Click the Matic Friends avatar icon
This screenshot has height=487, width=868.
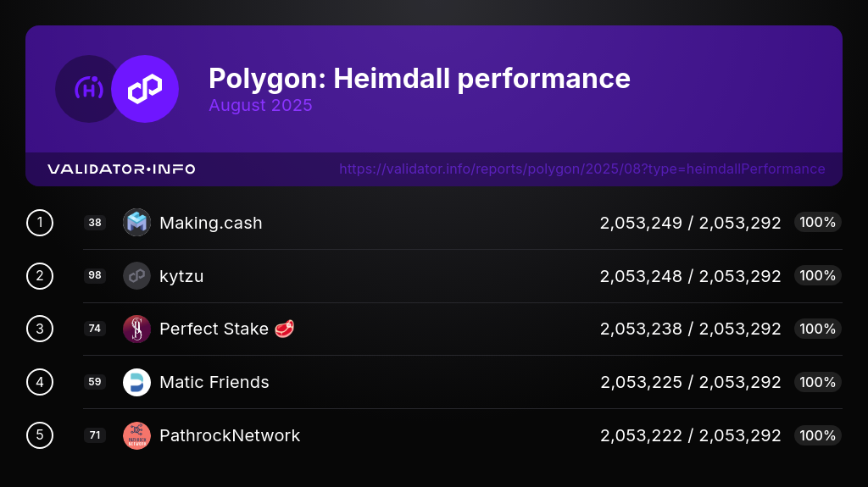tap(136, 382)
